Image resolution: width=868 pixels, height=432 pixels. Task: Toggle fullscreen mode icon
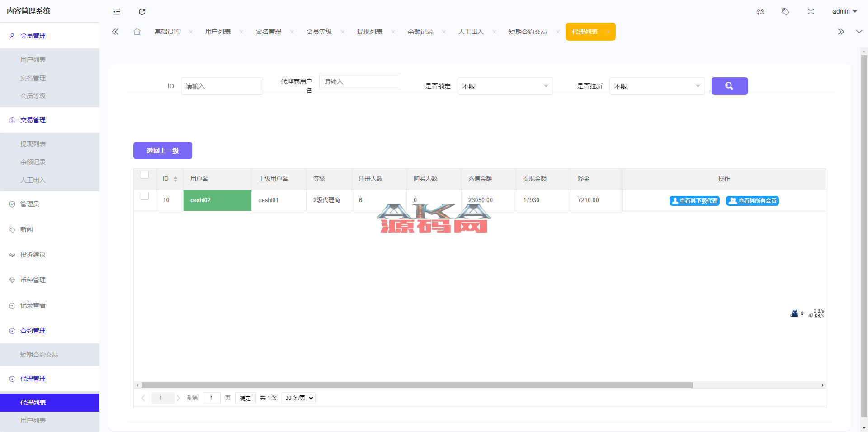(811, 12)
